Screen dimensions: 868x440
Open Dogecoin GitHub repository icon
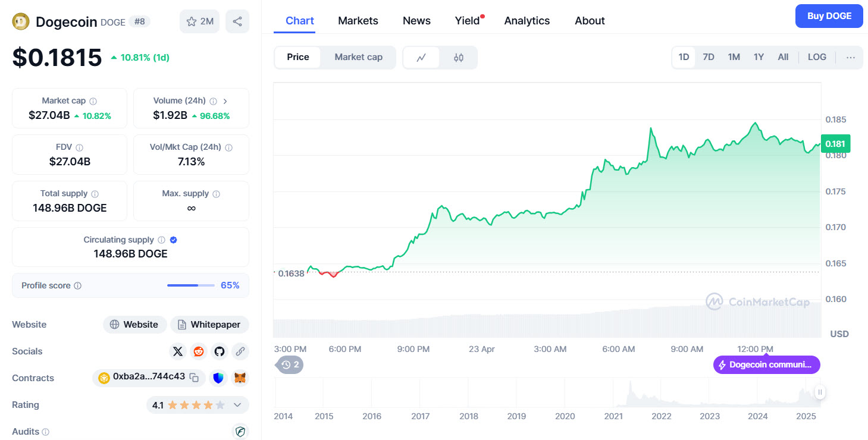click(x=220, y=351)
